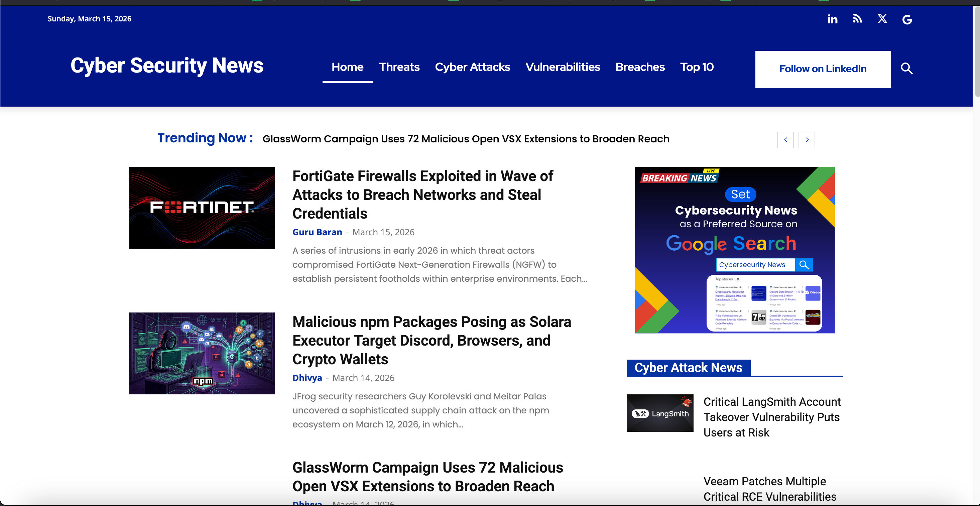Open Vulnerabilities menu item
Screen dimensions: 980x506
pos(563,67)
